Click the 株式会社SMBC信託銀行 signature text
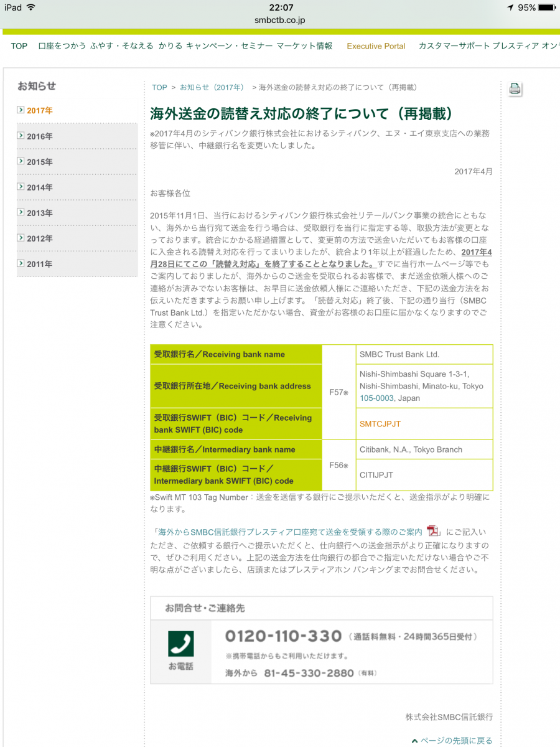Screen dimensions: 560x747 (x=449, y=717)
